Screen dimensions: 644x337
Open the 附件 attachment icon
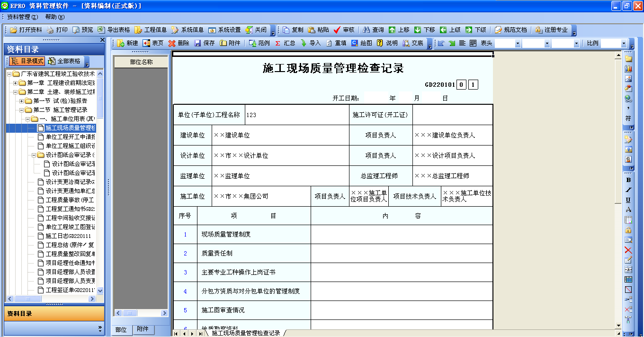coord(230,43)
